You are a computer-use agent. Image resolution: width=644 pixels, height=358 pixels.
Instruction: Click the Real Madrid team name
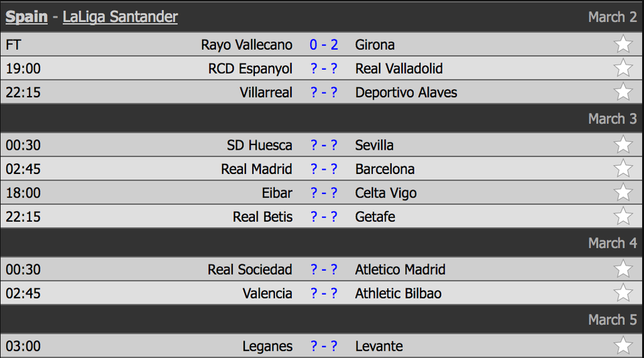point(256,169)
